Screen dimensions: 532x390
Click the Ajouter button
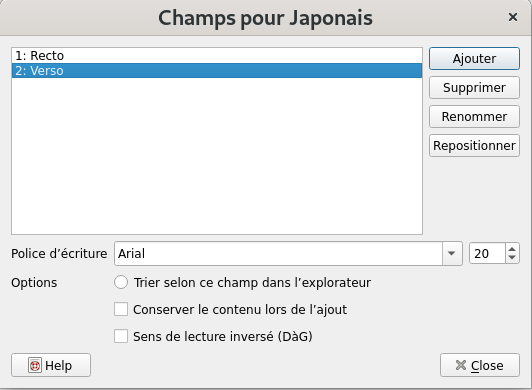coord(474,58)
